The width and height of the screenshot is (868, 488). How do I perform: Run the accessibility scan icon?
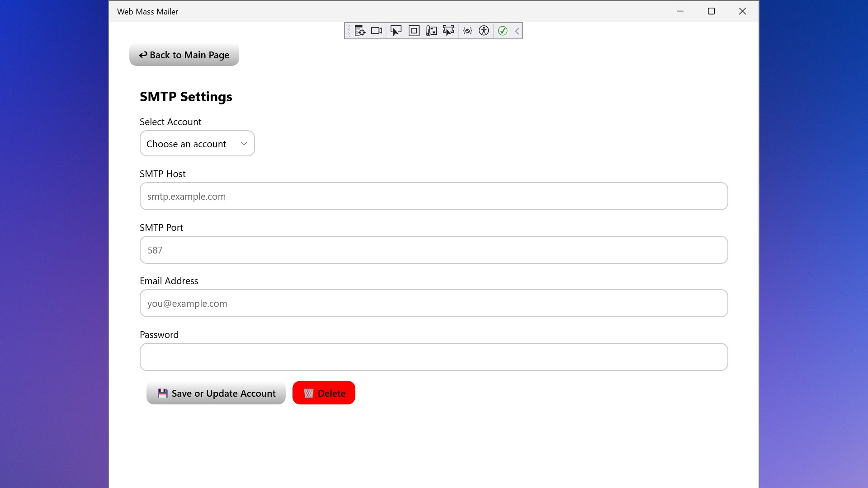[x=484, y=31]
